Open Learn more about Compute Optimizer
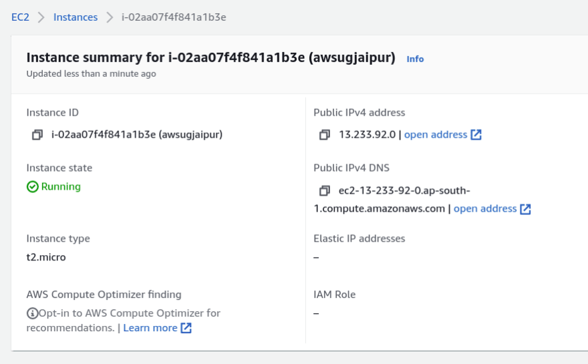Screen dimensions: 588x364 point(150,328)
